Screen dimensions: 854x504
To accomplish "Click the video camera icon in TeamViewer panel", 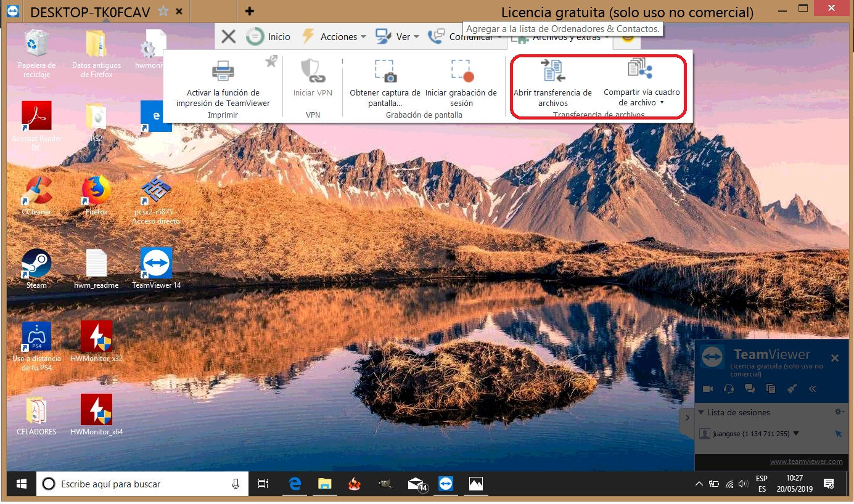I will 708,389.
